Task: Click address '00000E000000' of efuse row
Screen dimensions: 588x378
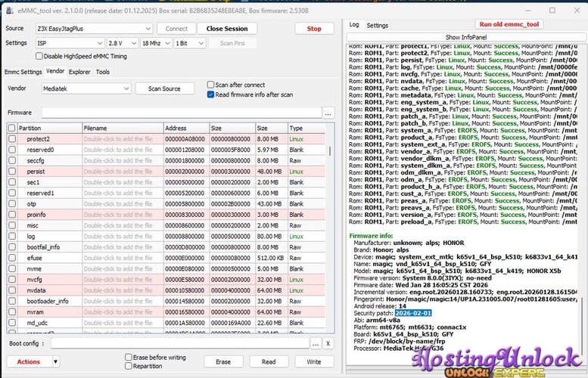Action: (185, 258)
